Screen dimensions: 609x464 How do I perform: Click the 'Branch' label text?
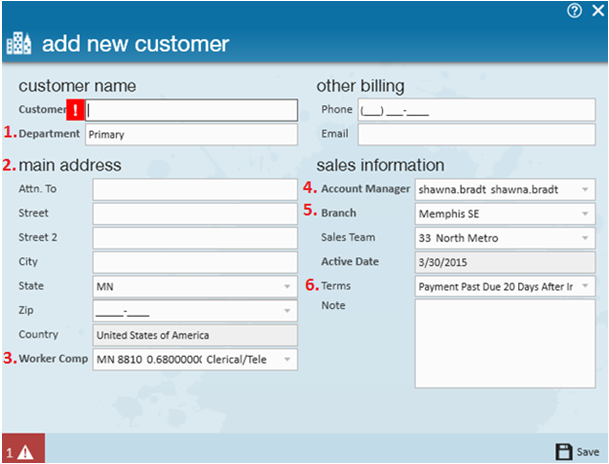[339, 213]
